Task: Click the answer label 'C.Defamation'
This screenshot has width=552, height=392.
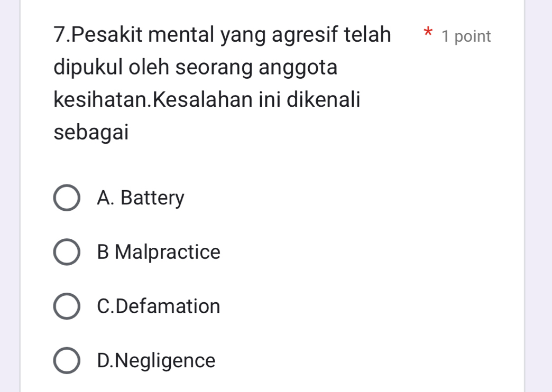Action: point(159,307)
